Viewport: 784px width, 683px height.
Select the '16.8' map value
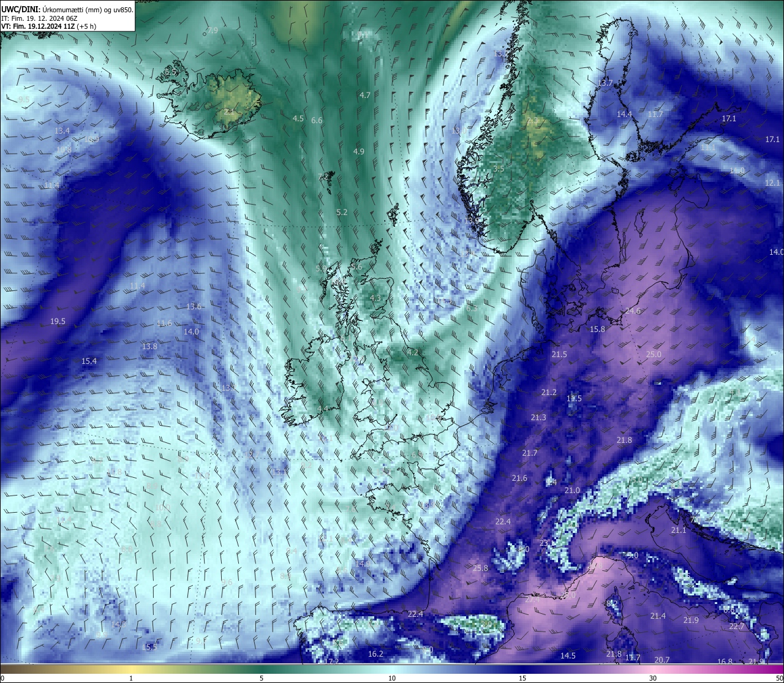click(x=725, y=662)
